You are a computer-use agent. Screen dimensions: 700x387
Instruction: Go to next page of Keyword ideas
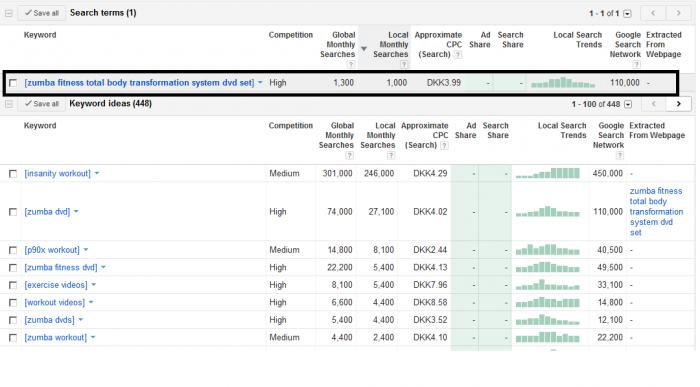pyautogui.click(x=679, y=104)
